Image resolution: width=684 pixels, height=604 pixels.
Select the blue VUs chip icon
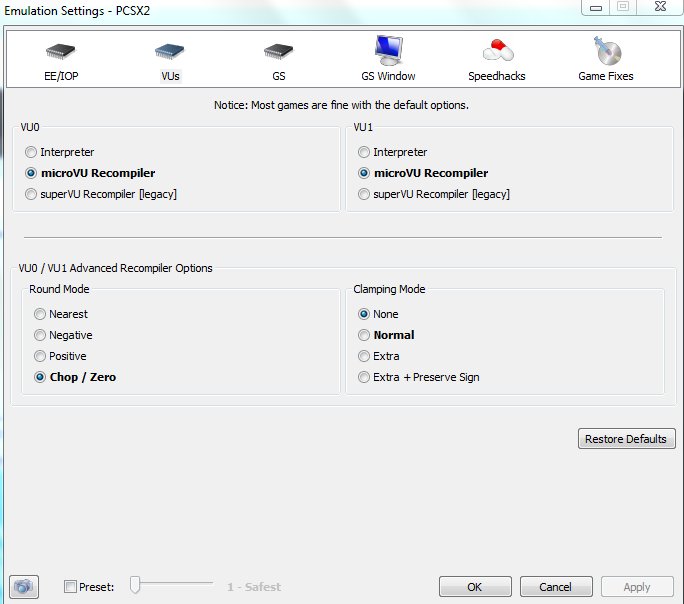tap(170, 51)
